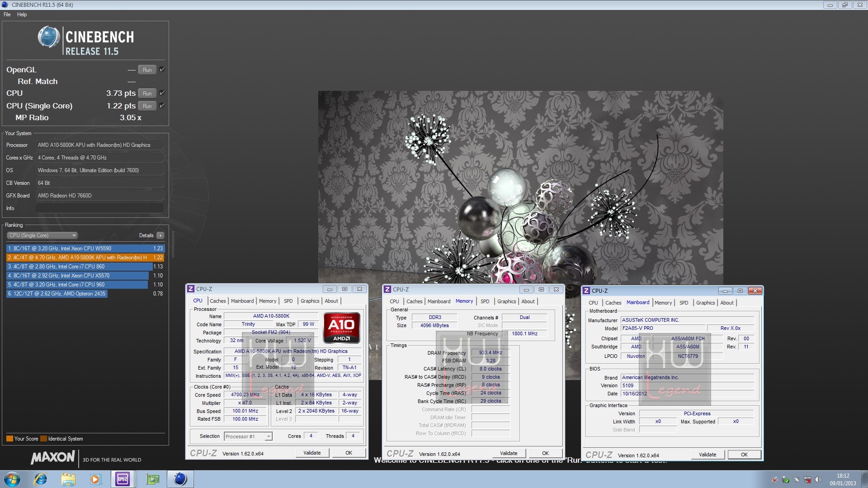Click the DRAM Frequency 933.4 MHz value

pos(491,352)
